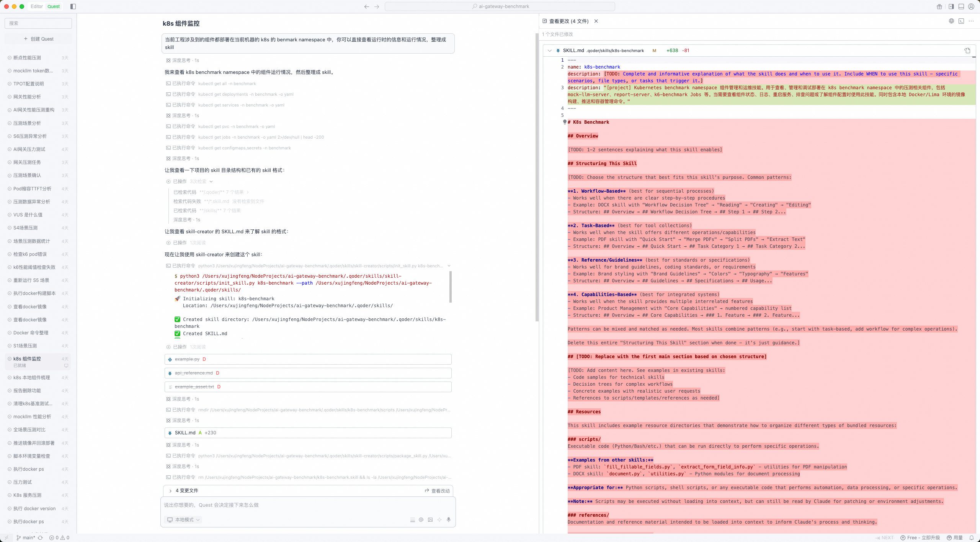Click the gift rewards icon
The image size is (980, 542).
coord(939,7)
